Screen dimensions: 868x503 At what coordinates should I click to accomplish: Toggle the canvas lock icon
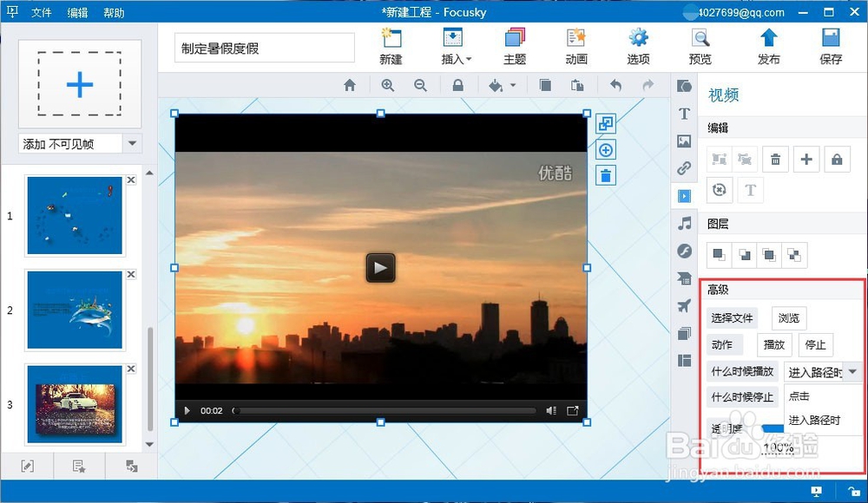click(457, 85)
